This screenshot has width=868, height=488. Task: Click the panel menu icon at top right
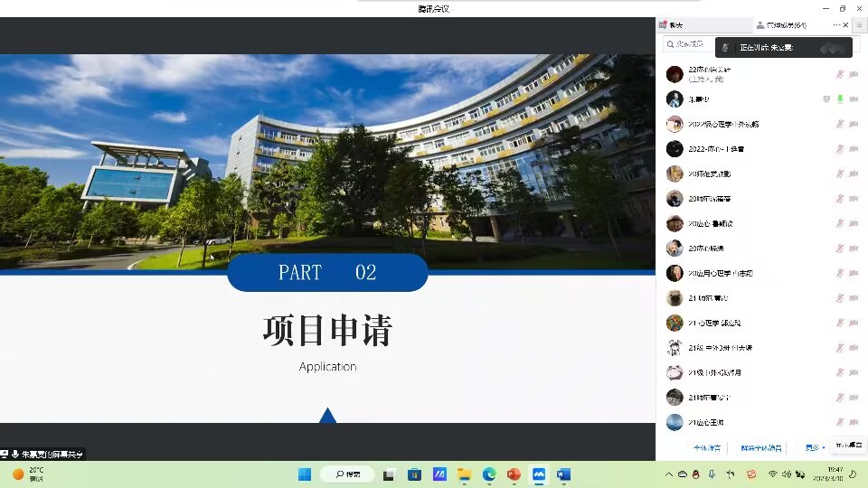[x=858, y=25]
